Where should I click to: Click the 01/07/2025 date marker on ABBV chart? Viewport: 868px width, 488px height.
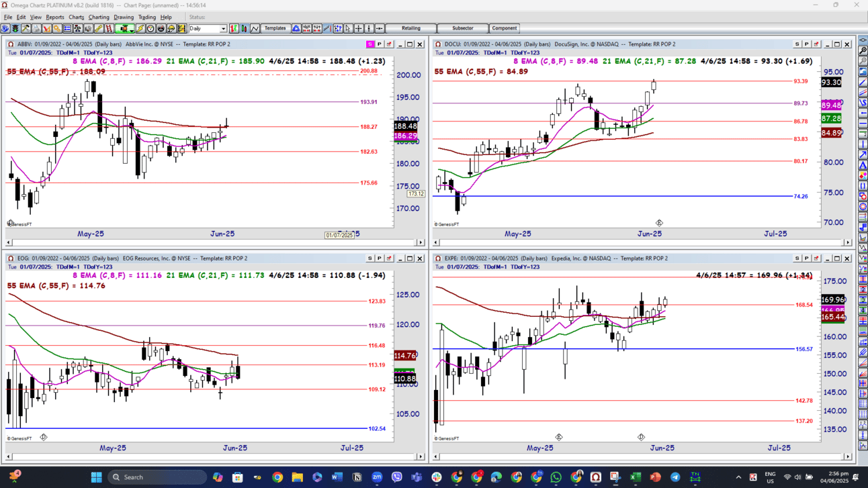coord(339,235)
